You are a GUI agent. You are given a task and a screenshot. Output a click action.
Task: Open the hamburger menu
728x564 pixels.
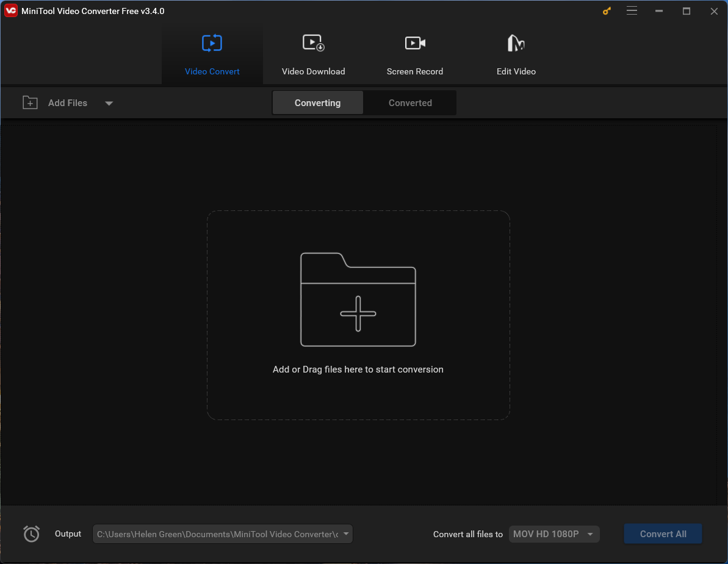coord(632,10)
